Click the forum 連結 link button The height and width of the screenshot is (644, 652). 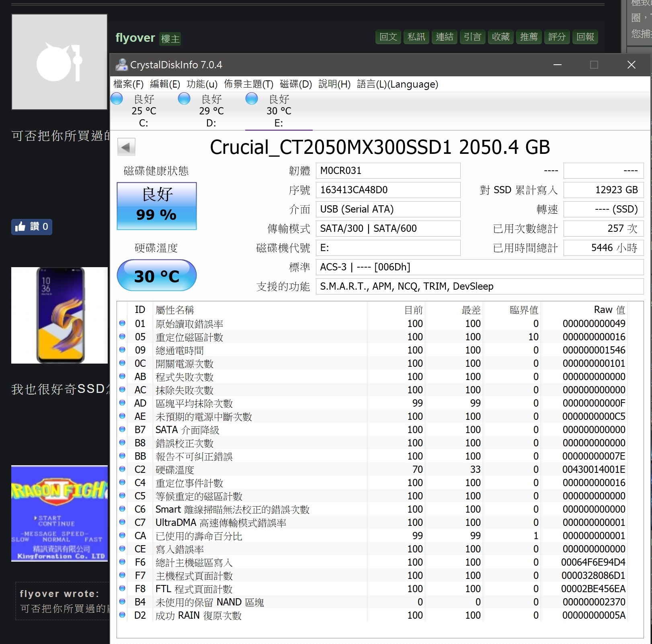pos(444,37)
